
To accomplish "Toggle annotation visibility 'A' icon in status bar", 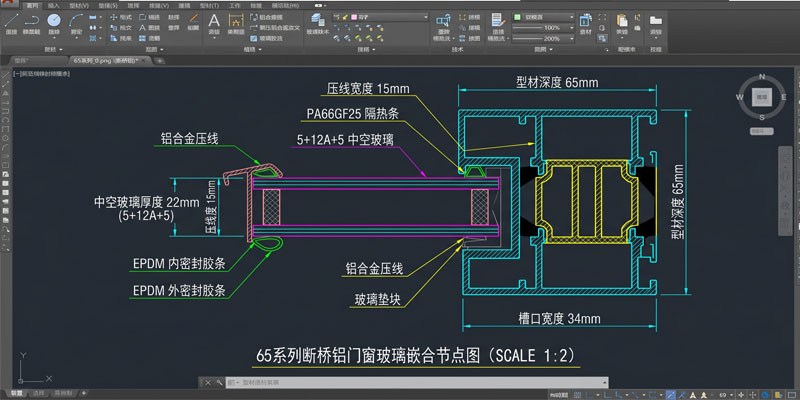I will (692, 394).
